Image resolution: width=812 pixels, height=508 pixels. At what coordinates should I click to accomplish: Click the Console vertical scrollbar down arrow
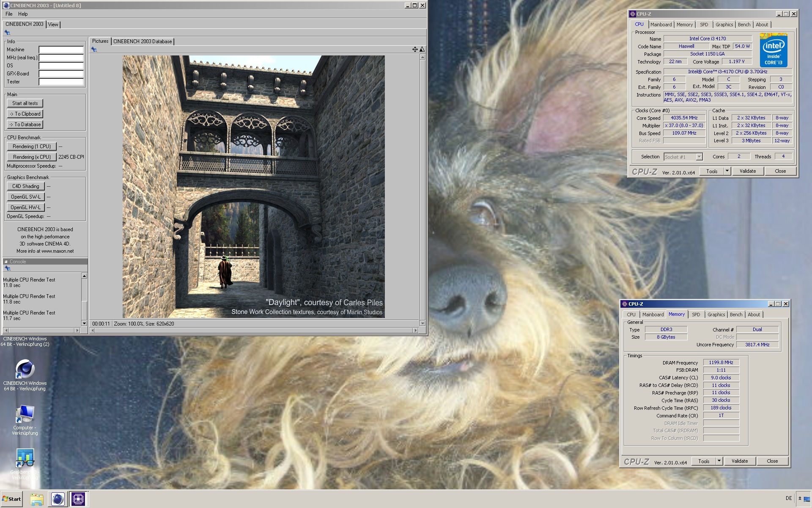pyautogui.click(x=84, y=323)
